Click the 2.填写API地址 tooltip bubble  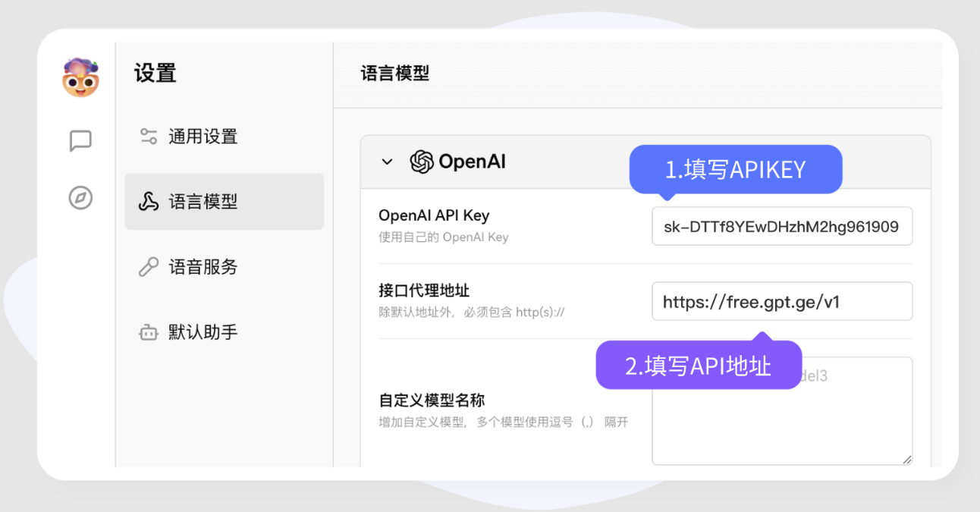[x=698, y=365]
